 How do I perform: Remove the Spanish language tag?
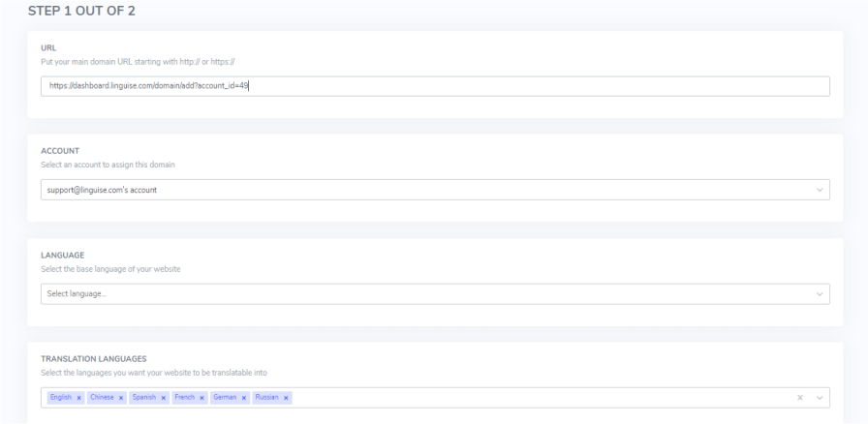pyautogui.click(x=164, y=398)
